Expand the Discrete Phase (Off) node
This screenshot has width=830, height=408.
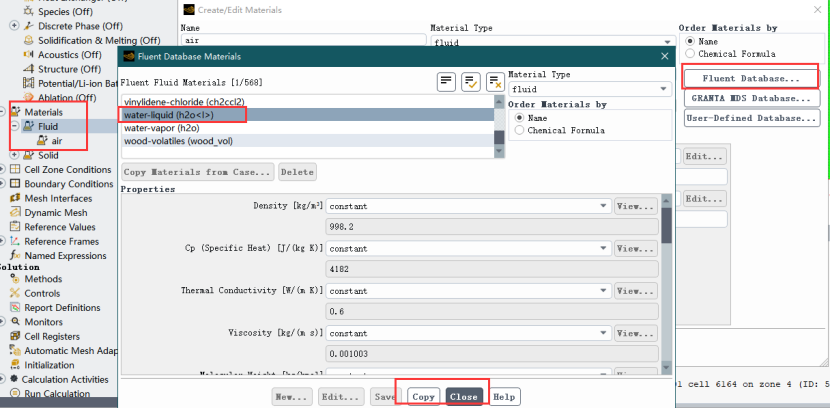tap(14, 26)
